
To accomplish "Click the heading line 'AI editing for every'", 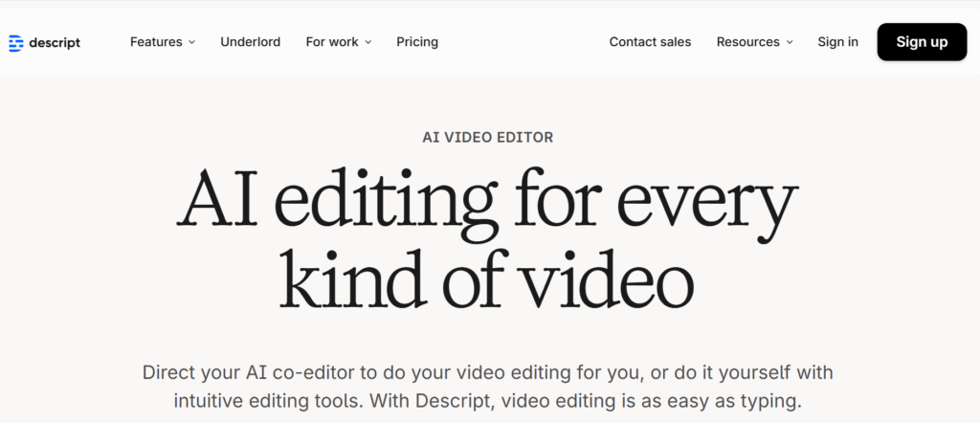I will pos(488,203).
